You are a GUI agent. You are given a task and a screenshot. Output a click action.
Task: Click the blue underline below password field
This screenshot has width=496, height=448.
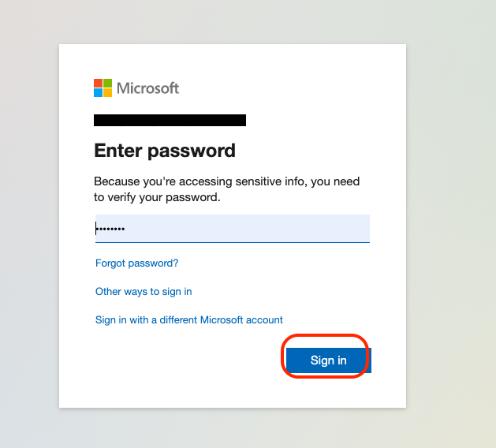[x=233, y=242]
